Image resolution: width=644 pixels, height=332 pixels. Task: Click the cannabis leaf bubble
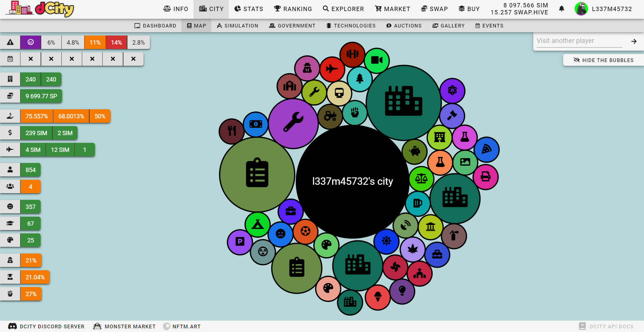[x=413, y=249]
